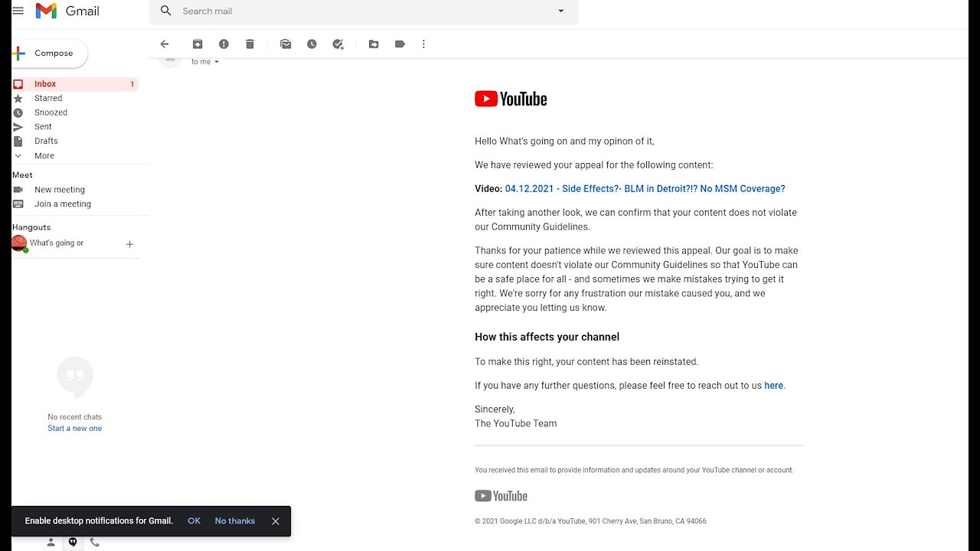Screen dimensions: 980x551
Task: Open the Labels icon in toolbar
Action: tap(400, 44)
